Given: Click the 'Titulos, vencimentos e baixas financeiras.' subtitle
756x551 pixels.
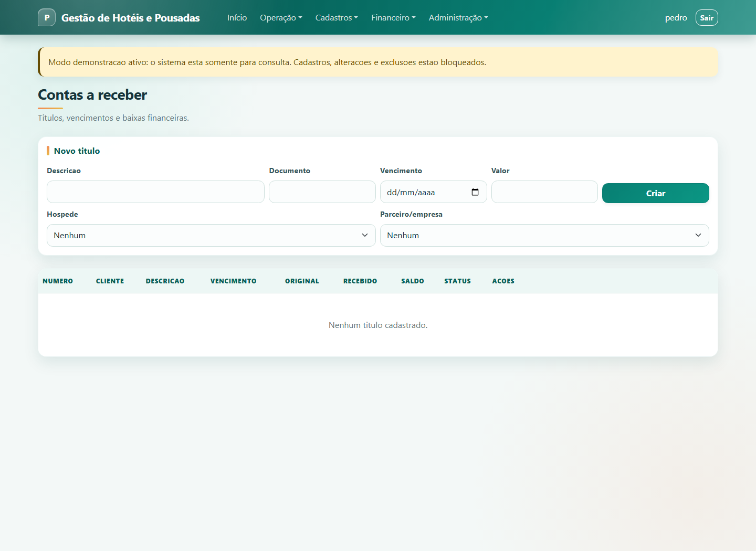Looking at the screenshot, I should pyautogui.click(x=113, y=118).
